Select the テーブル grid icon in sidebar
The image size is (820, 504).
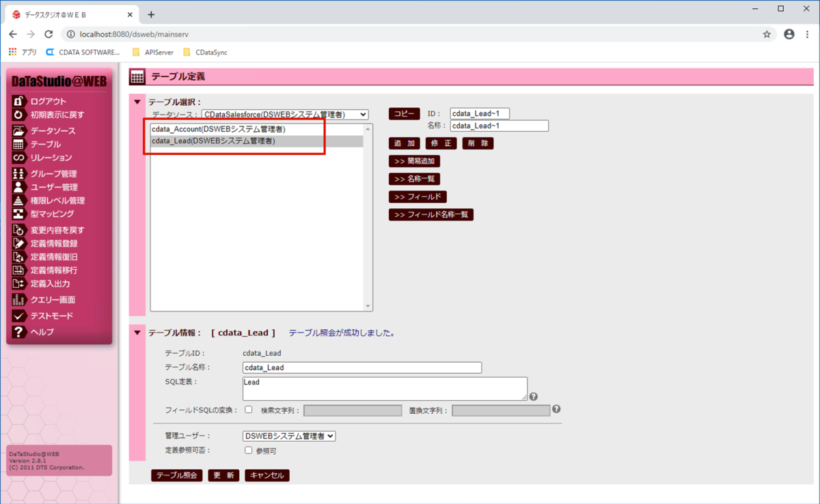click(19, 144)
